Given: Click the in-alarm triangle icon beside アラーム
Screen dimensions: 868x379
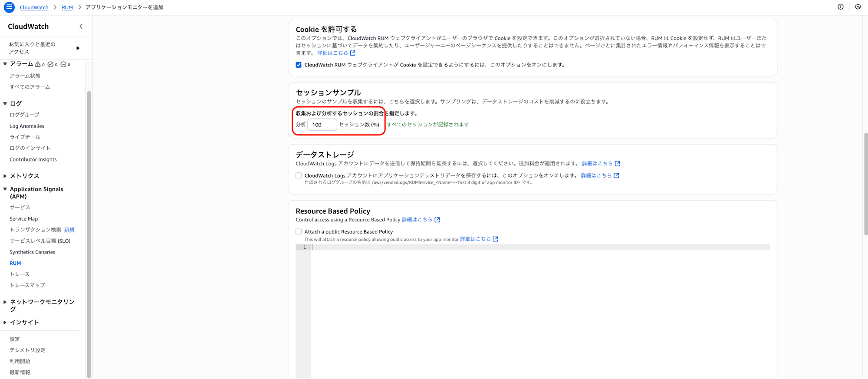Looking at the screenshot, I should [x=38, y=64].
